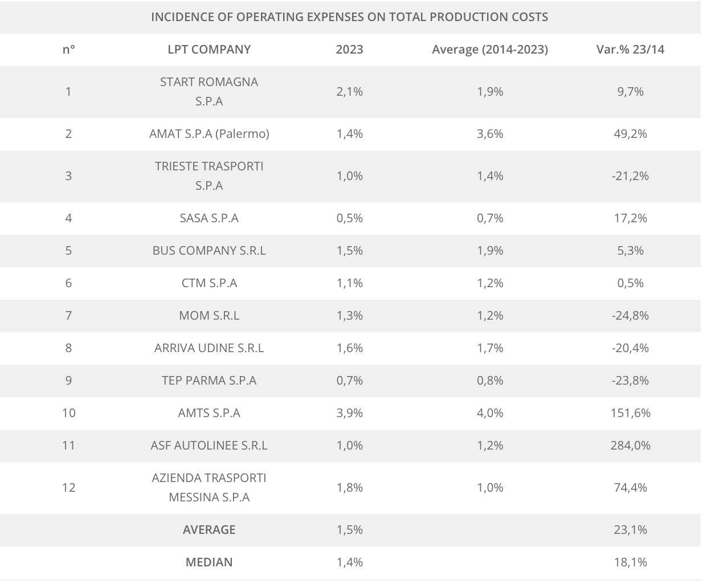Click the table title about operating expenses
The height and width of the screenshot is (588, 703).
click(x=349, y=17)
